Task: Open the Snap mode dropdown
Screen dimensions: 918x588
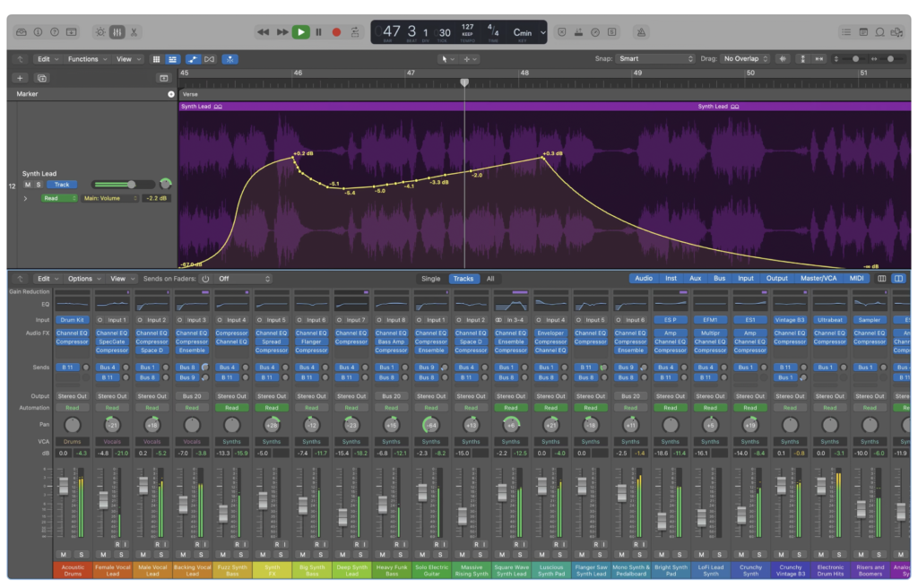Action: coord(655,59)
